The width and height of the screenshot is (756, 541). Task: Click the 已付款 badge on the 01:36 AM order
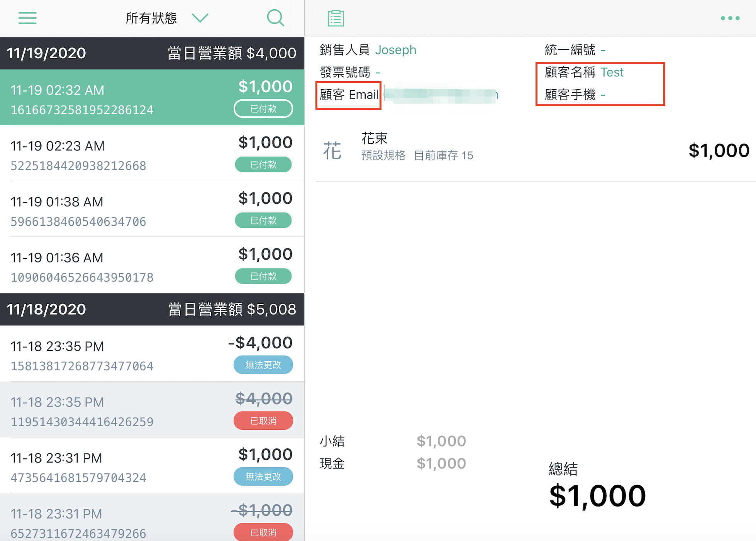[263, 276]
